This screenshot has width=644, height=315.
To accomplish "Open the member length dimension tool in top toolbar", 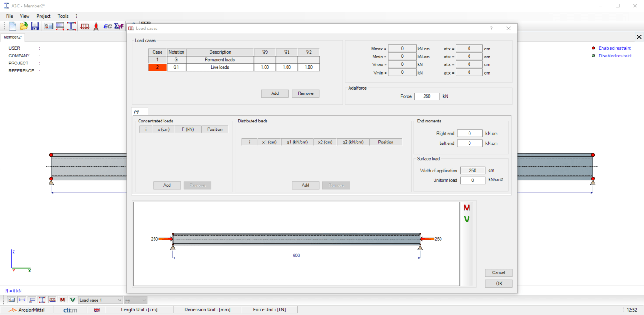I will click(x=60, y=26).
